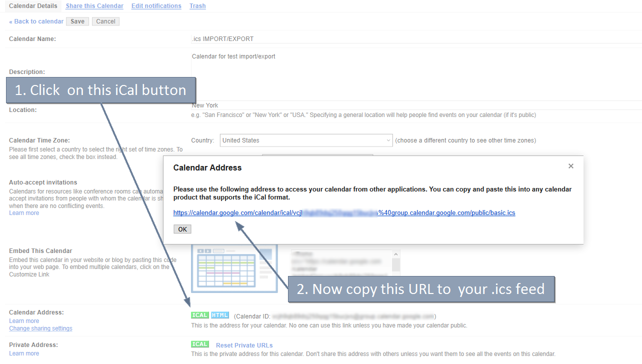Open the Edit notifications tab

coord(156,6)
